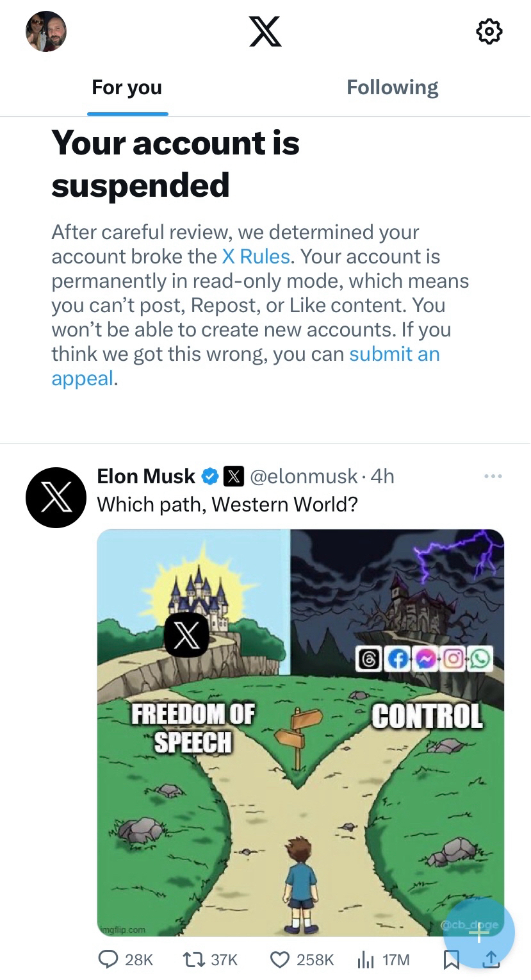Screen dimensions: 531x980
Task: Open the Elon Musk display name
Action: tap(146, 476)
